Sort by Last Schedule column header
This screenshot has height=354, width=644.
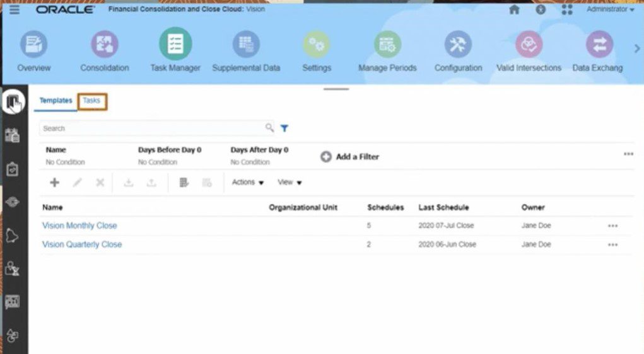pyautogui.click(x=443, y=208)
